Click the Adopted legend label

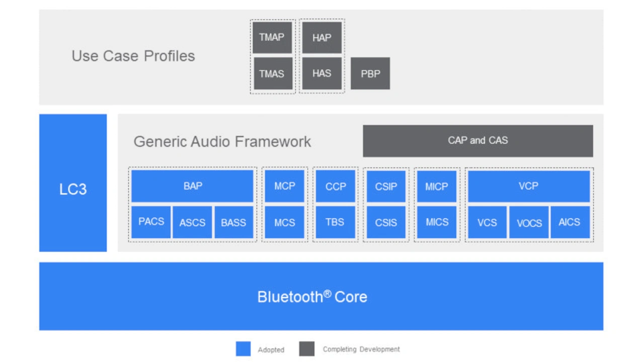coord(271,349)
